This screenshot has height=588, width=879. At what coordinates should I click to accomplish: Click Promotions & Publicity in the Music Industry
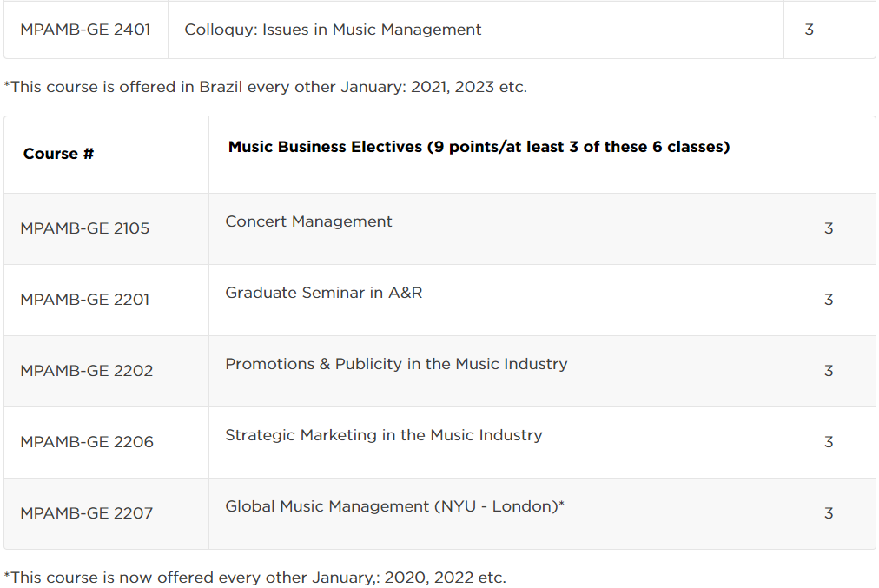coord(396,364)
